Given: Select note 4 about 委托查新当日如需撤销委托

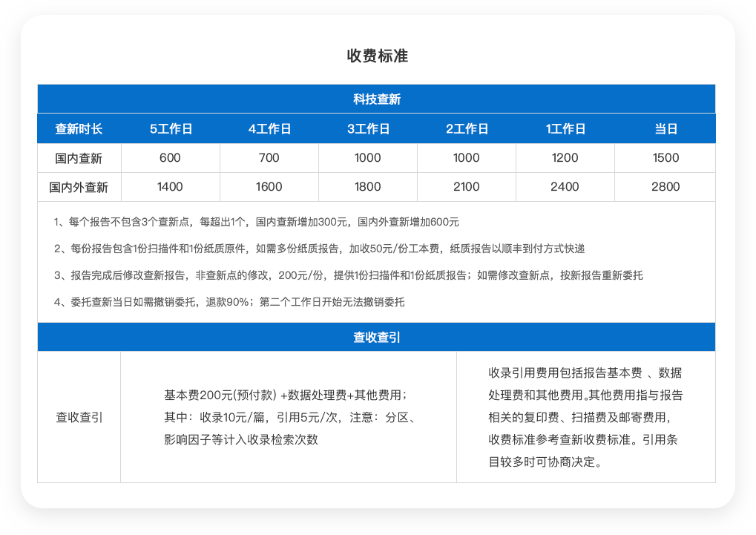Looking at the screenshot, I should point(229,302).
